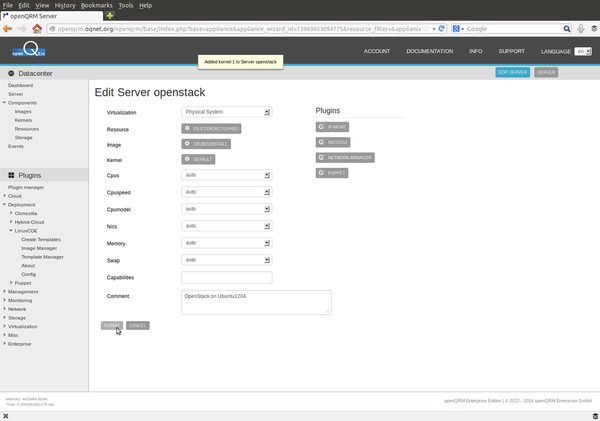Image resolution: width=600 pixels, height=421 pixels.
Task: Open the View menu
Action: tap(42, 5)
